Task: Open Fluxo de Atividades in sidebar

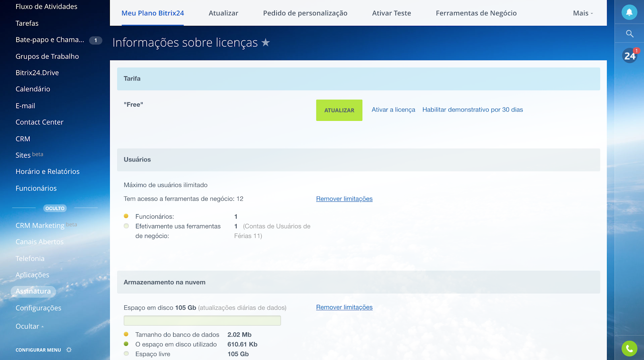Action: [x=46, y=6]
